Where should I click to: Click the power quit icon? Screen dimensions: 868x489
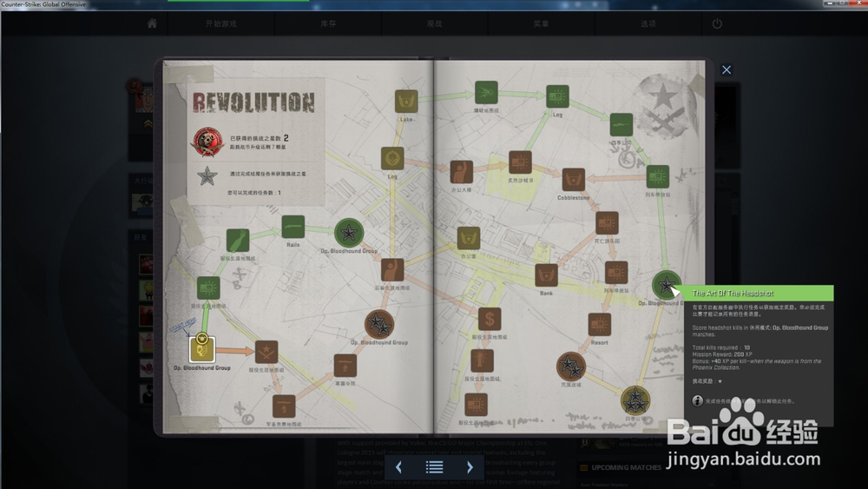pos(717,23)
